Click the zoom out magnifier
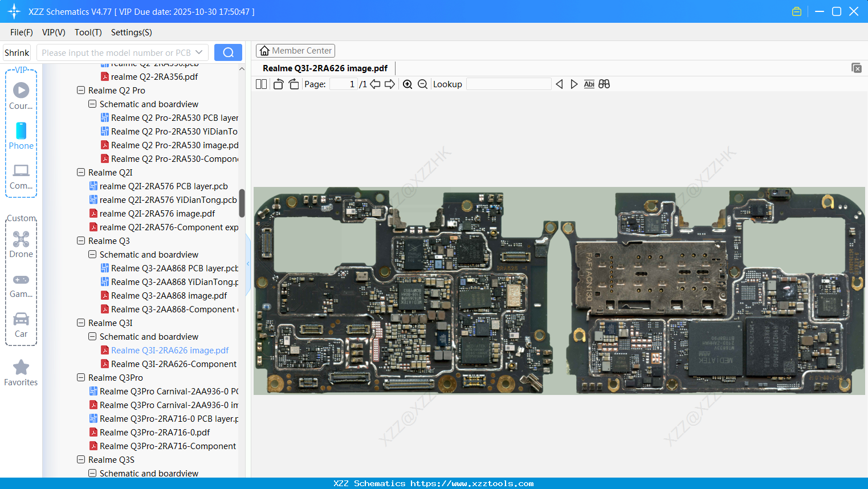This screenshot has height=489, width=868. 422,84
